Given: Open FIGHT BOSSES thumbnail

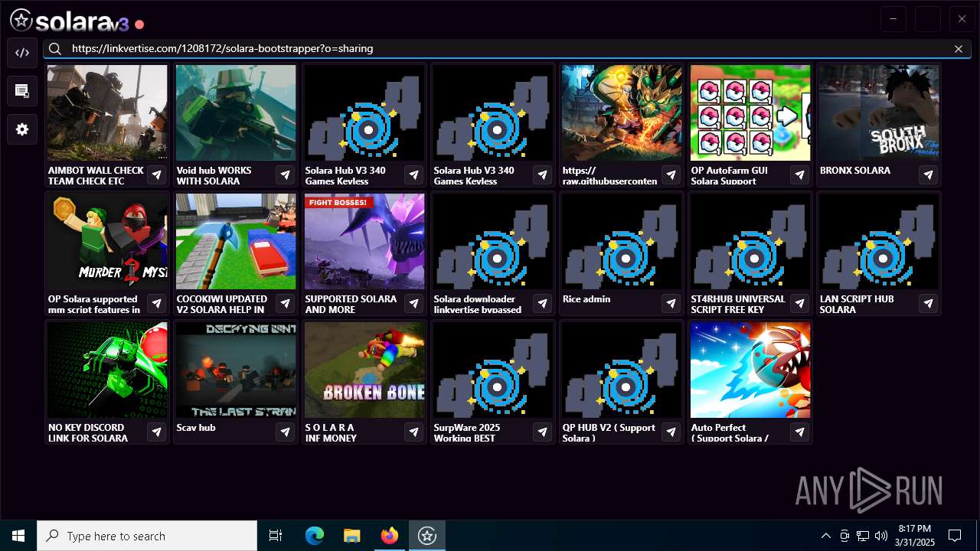Looking at the screenshot, I should pyautogui.click(x=364, y=241).
